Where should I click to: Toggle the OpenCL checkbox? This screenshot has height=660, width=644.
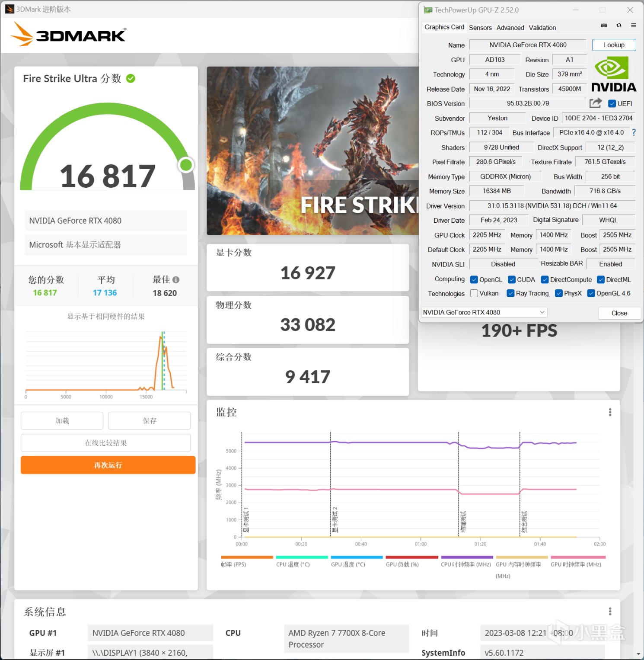pyautogui.click(x=474, y=279)
